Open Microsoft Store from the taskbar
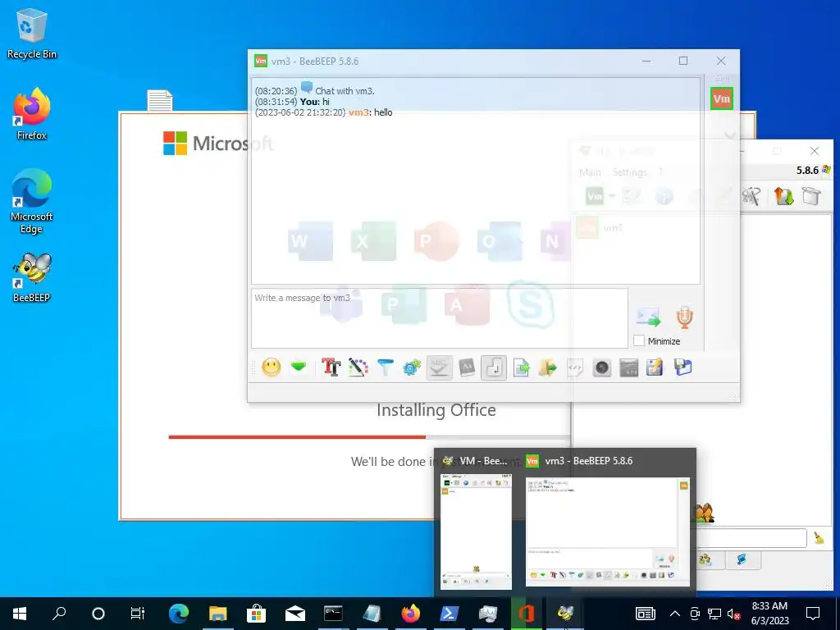840x630 pixels. click(256, 614)
